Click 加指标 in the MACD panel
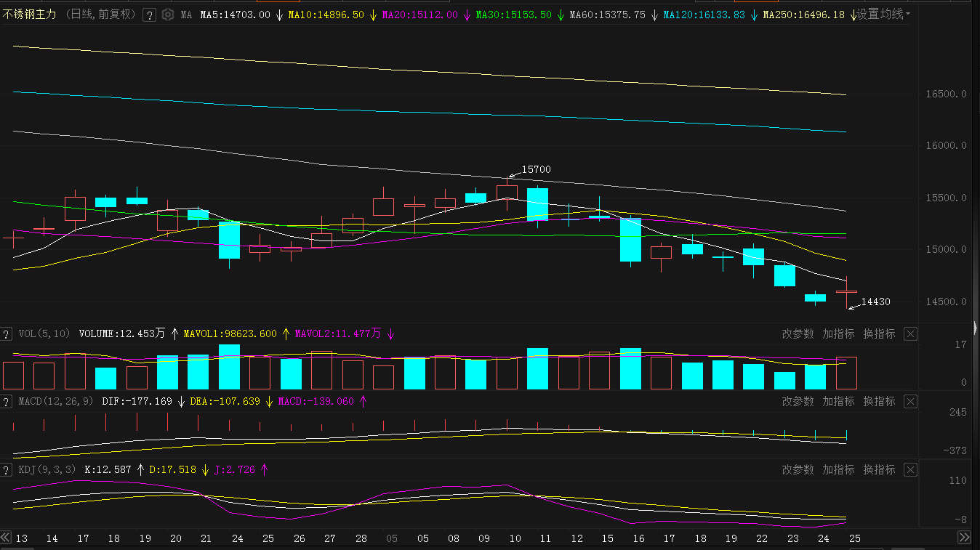Image resolution: width=980 pixels, height=550 pixels. click(x=838, y=402)
